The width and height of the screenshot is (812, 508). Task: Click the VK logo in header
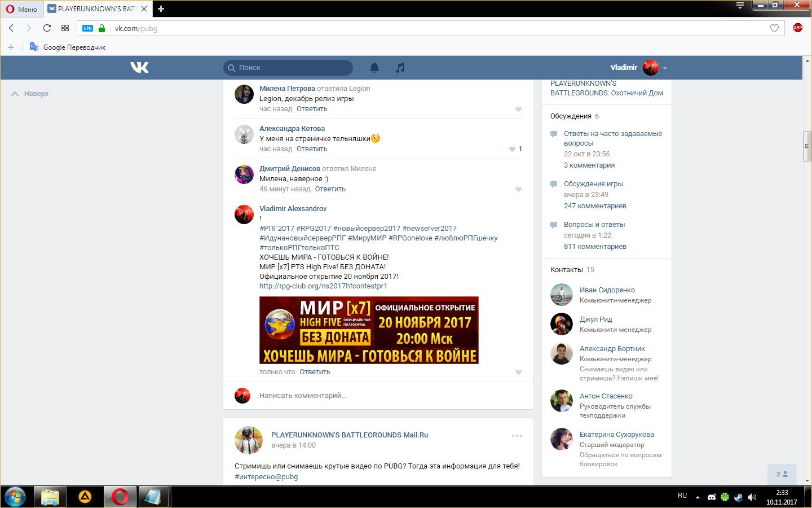click(139, 68)
